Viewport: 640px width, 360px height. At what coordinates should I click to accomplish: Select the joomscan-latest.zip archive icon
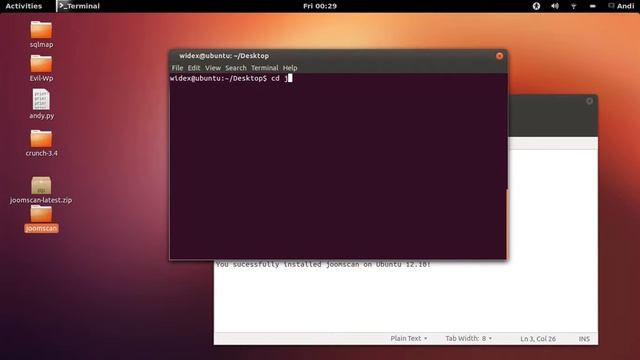(x=41, y=185)
